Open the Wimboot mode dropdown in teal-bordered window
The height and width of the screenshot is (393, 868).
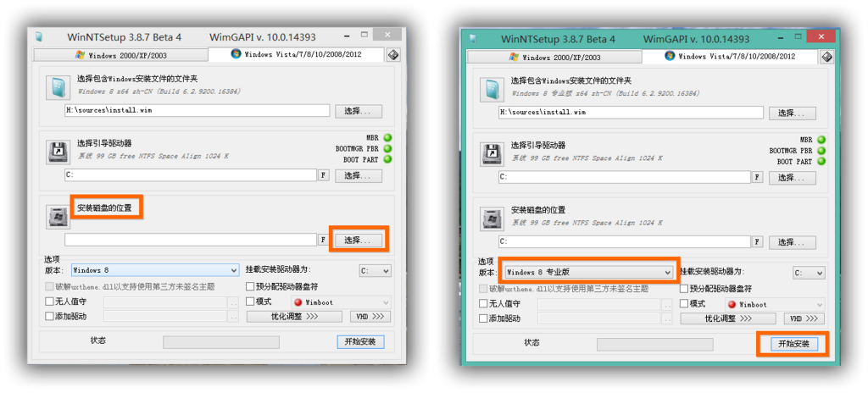775,304
